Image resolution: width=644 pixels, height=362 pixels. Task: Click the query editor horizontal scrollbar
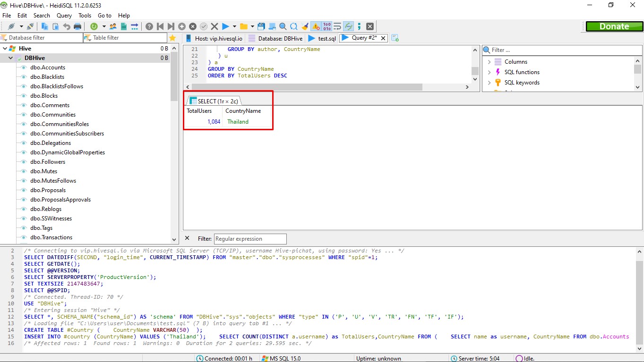pyautogui.click(x=307, y=87)
